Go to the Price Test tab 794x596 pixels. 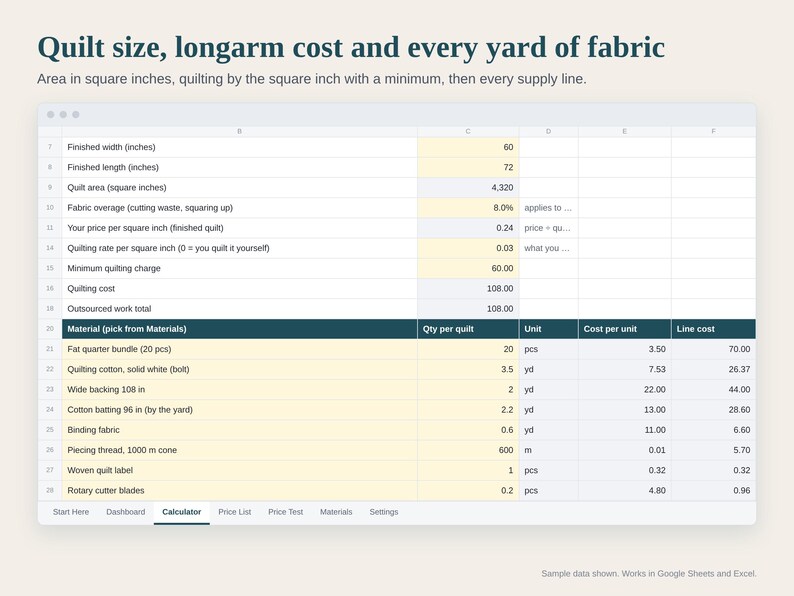(x=286, y=512)
